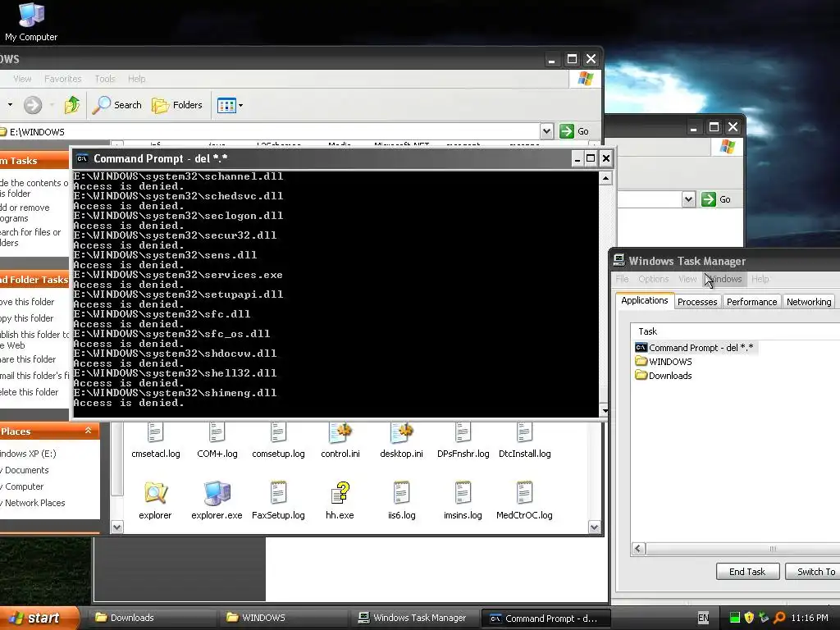Open Search in WINDOWS Explorer toolbar
The image size is (840, 630).
click(x=116, y=105)
